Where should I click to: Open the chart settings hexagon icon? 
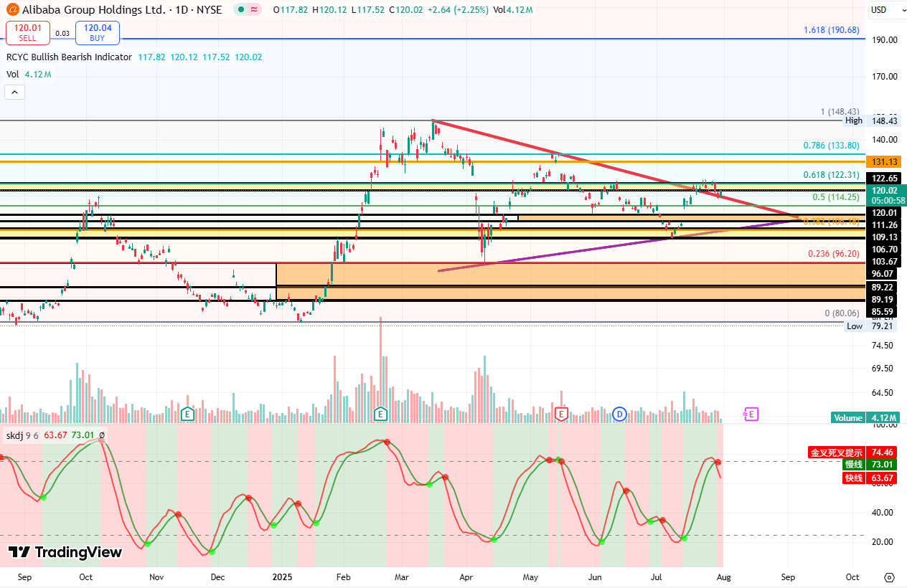point(889,577)
